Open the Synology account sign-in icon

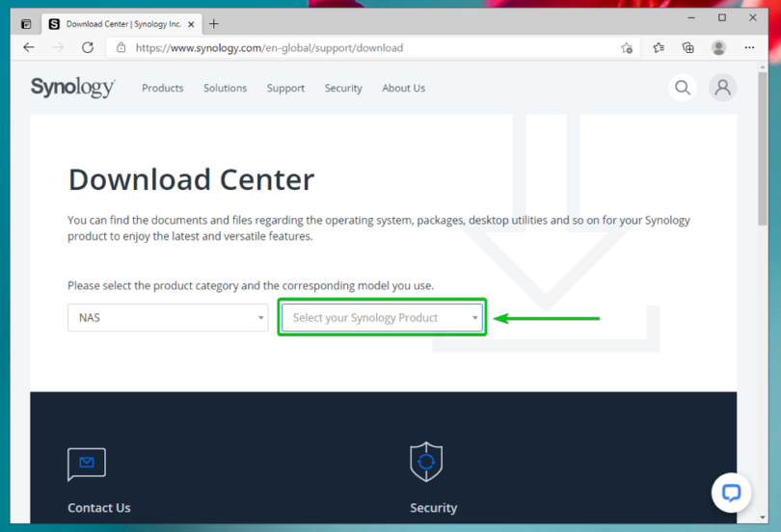(722, 88)
